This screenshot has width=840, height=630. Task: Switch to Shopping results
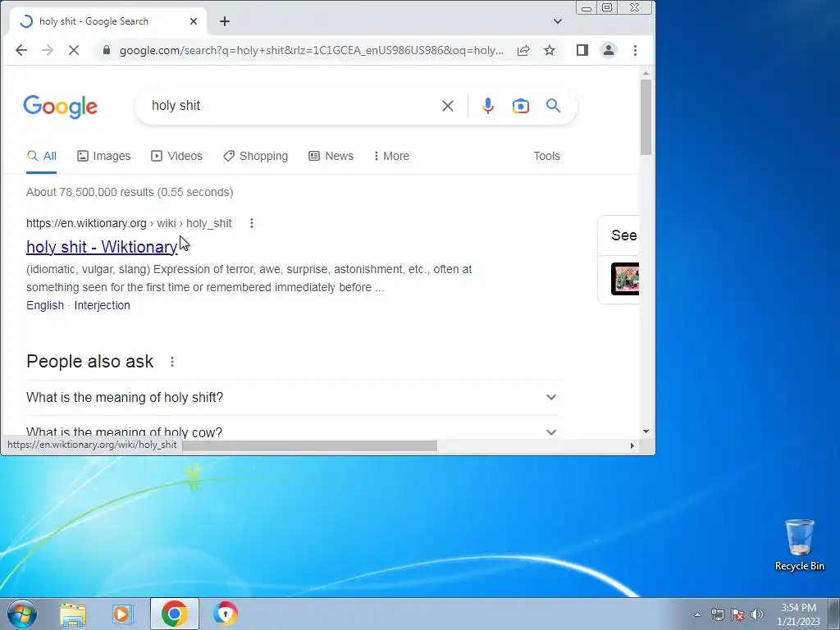[256, 156]
